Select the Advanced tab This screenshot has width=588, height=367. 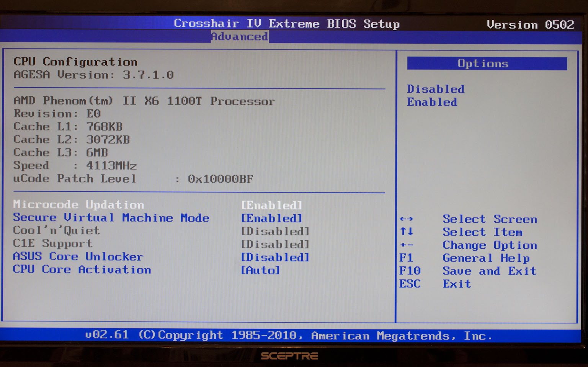click(x=240, y=37)
